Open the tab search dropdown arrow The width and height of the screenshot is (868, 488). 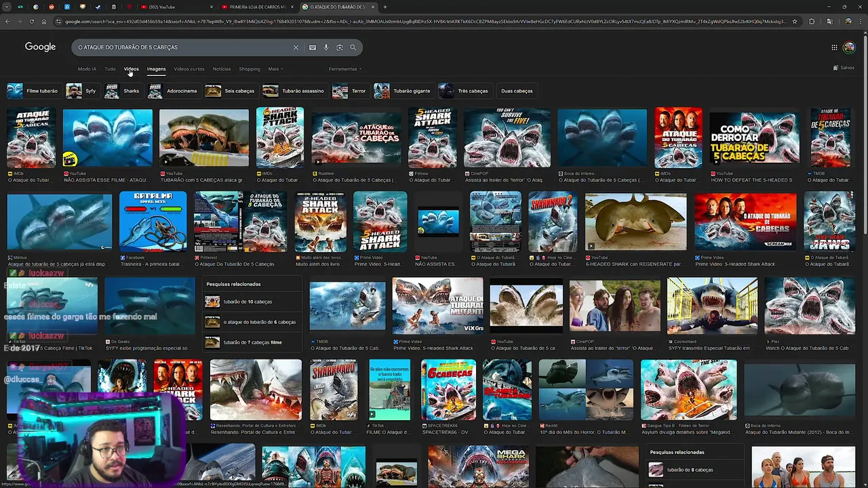point(5,7)
